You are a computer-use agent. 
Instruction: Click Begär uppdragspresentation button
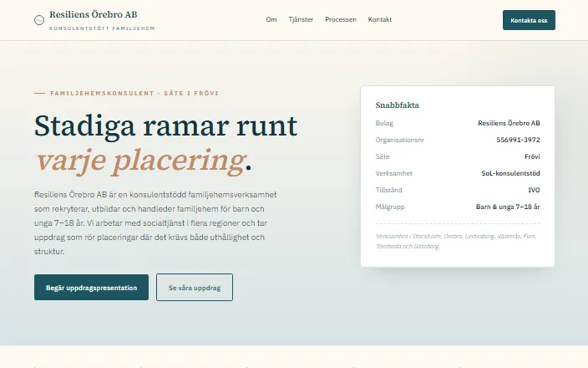point(91,287)
